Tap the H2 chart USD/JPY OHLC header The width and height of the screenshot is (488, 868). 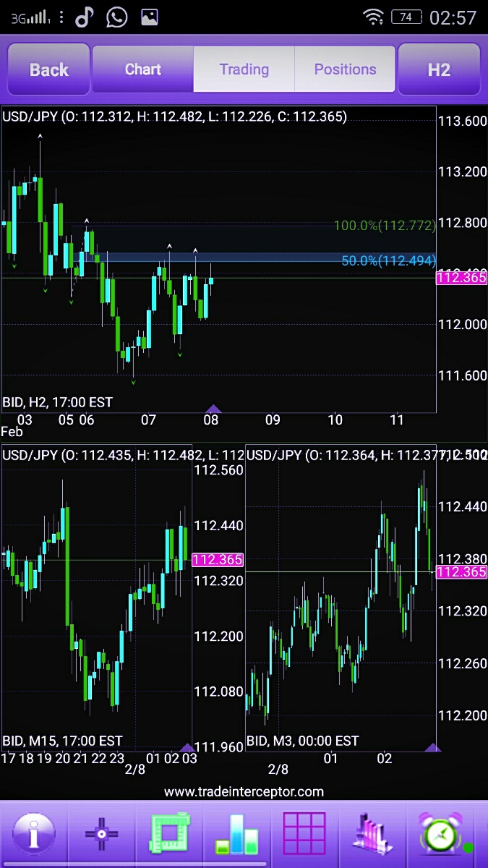(x=174, y=116)
